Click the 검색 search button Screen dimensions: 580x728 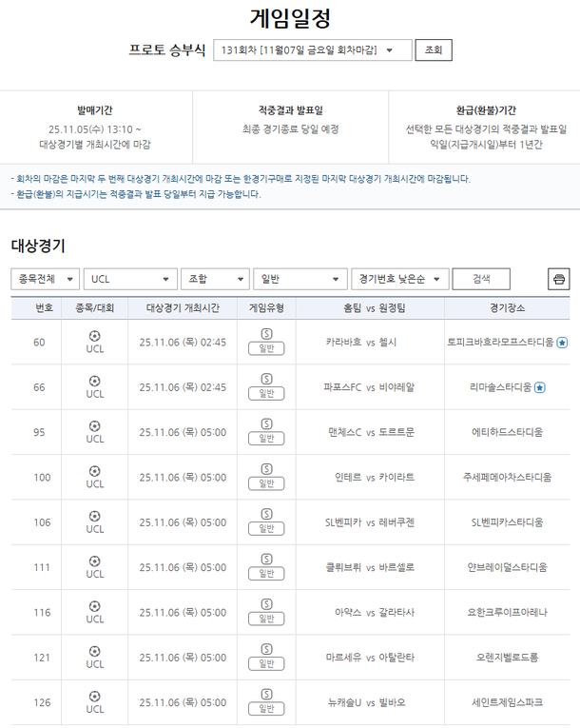coord(481,279)
